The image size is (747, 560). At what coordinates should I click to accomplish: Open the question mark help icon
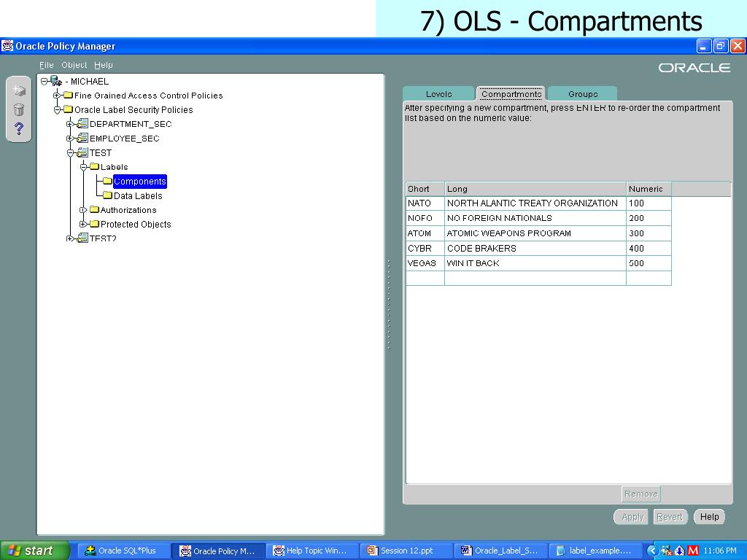click(18, 128)
